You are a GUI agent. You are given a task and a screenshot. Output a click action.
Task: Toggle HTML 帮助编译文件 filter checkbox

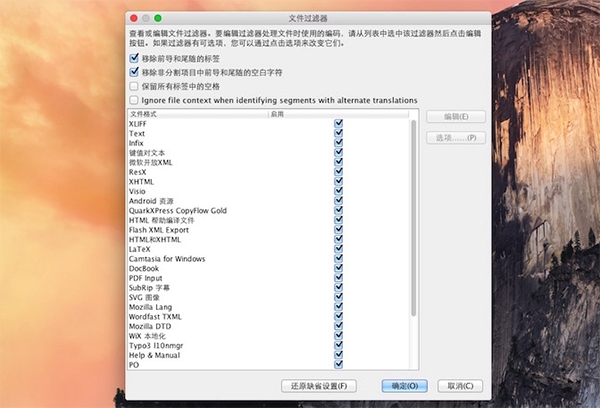(x=339, y=220)
